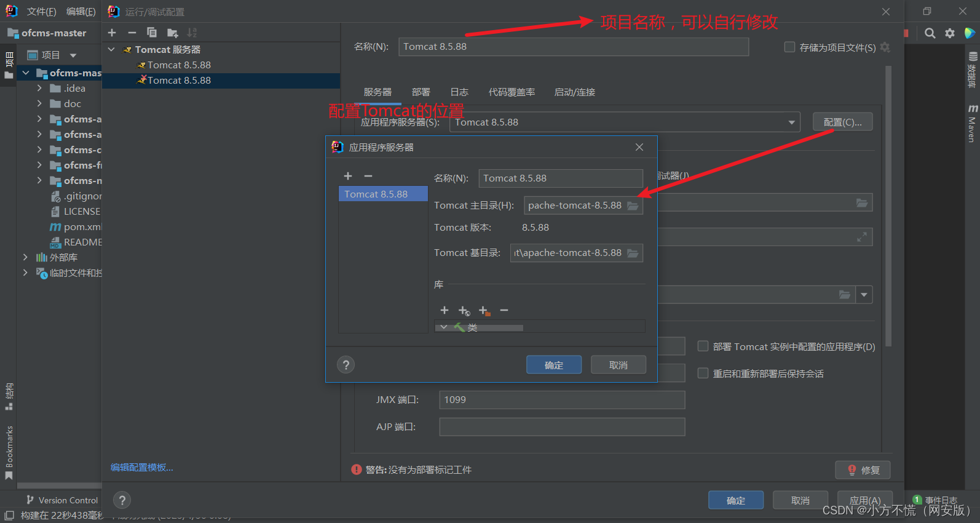Open Structure tool window on left sidebar
Viewport: 980px width, 523px height.
point(9,397)
